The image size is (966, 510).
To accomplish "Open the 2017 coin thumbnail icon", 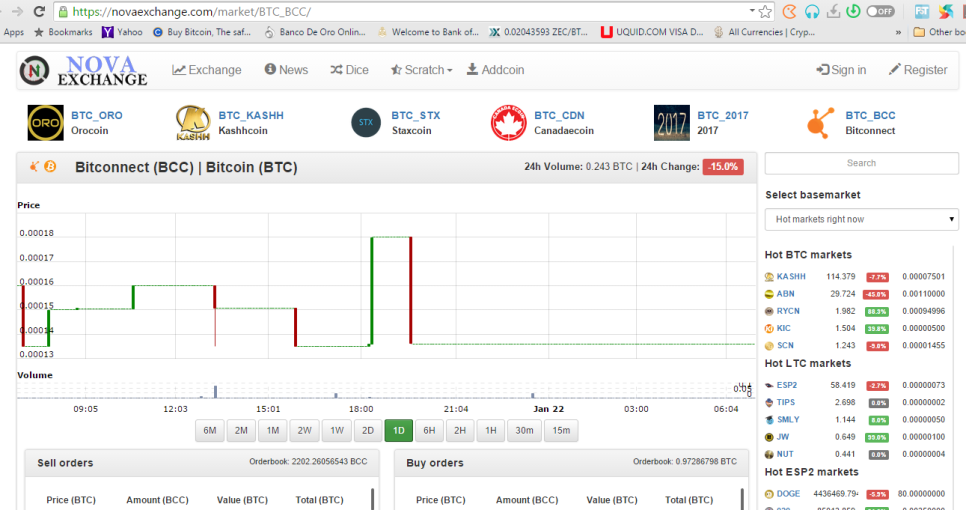I will click(672, 123).
